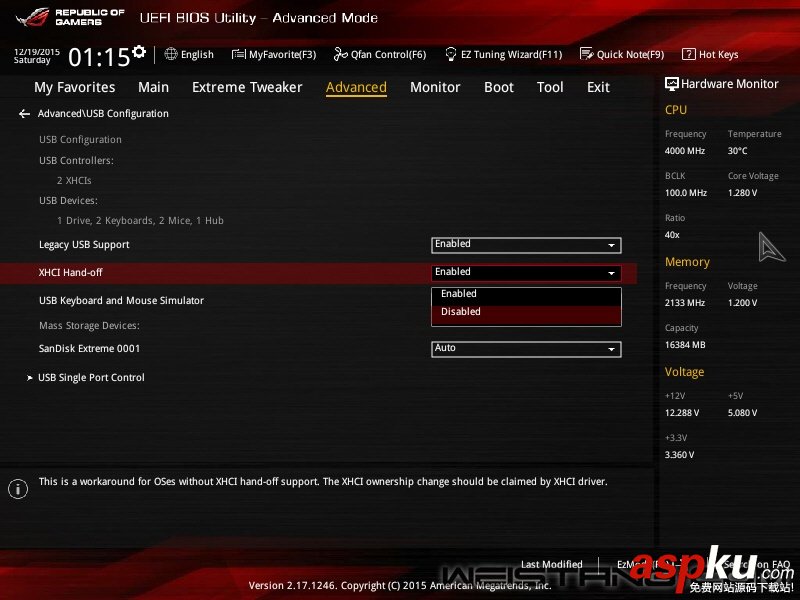800x600 pixels.
Task: Open the Legacy USB Support dropdown
Action: [526, 245]
